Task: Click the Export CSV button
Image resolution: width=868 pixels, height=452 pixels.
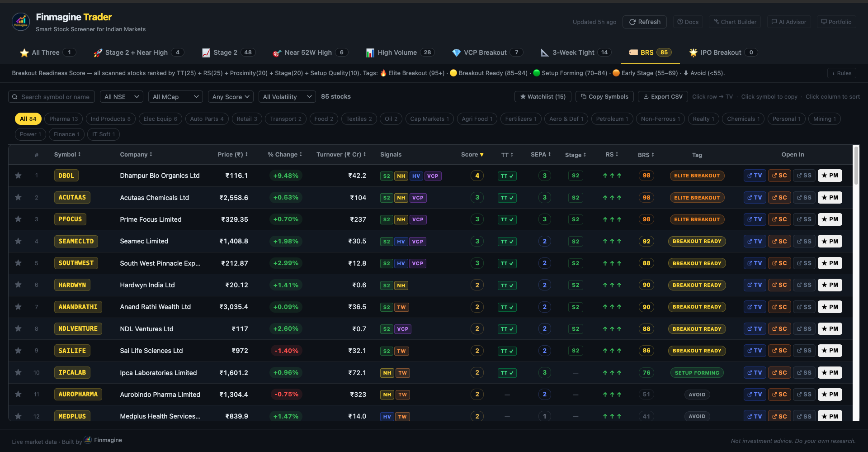Action: pos(663,97)
